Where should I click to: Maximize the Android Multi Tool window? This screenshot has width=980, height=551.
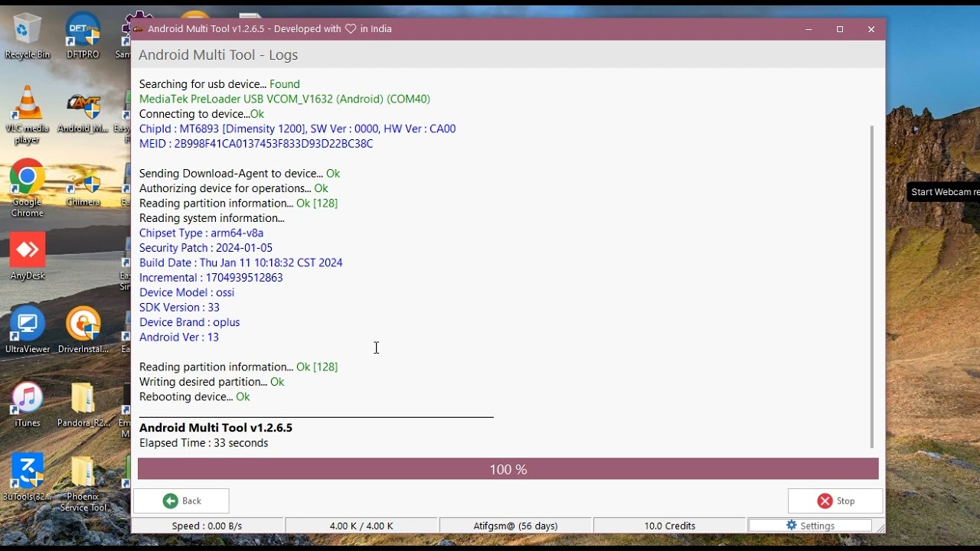point(840,29)
